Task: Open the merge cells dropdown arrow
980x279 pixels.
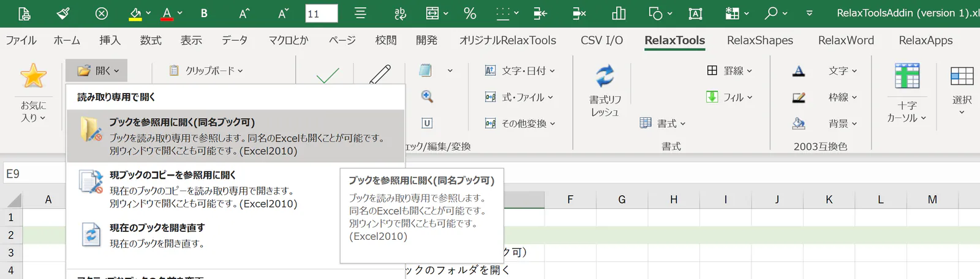Action: point(445,13)
